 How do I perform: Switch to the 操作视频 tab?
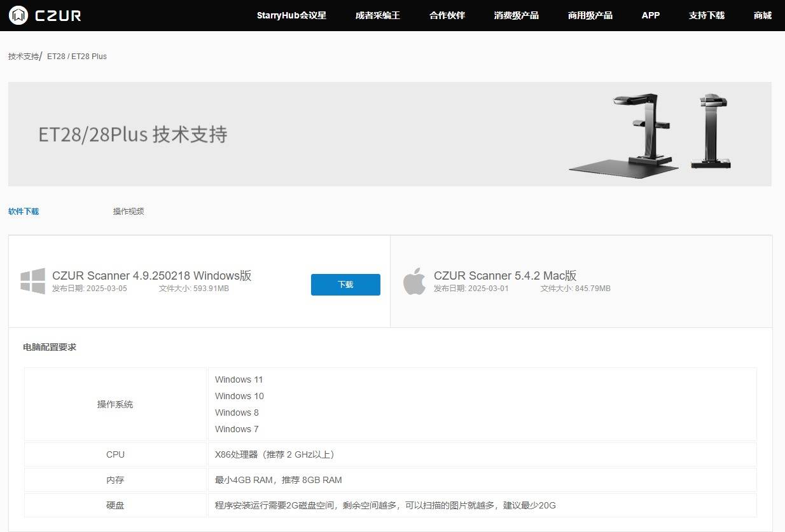pos(129,212)
